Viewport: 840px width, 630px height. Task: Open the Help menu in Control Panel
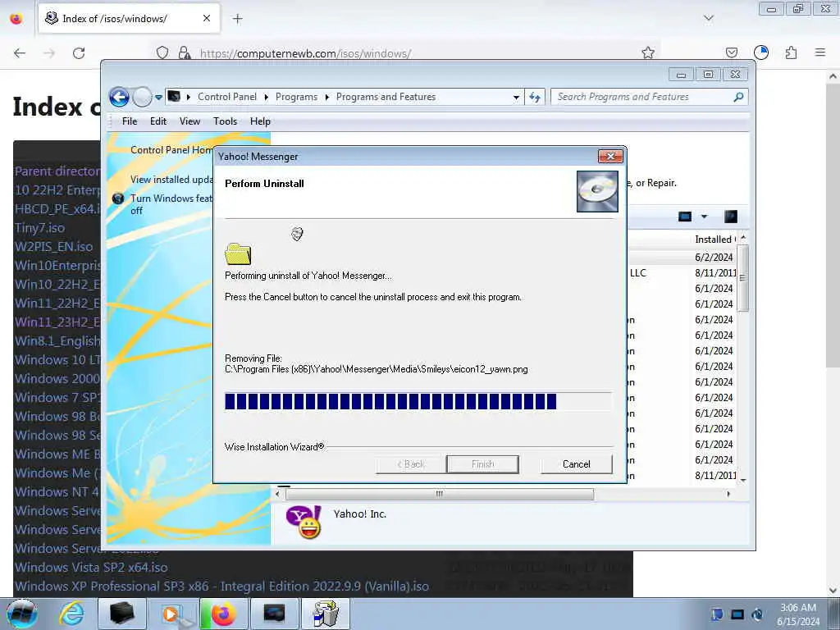[260, 121]
